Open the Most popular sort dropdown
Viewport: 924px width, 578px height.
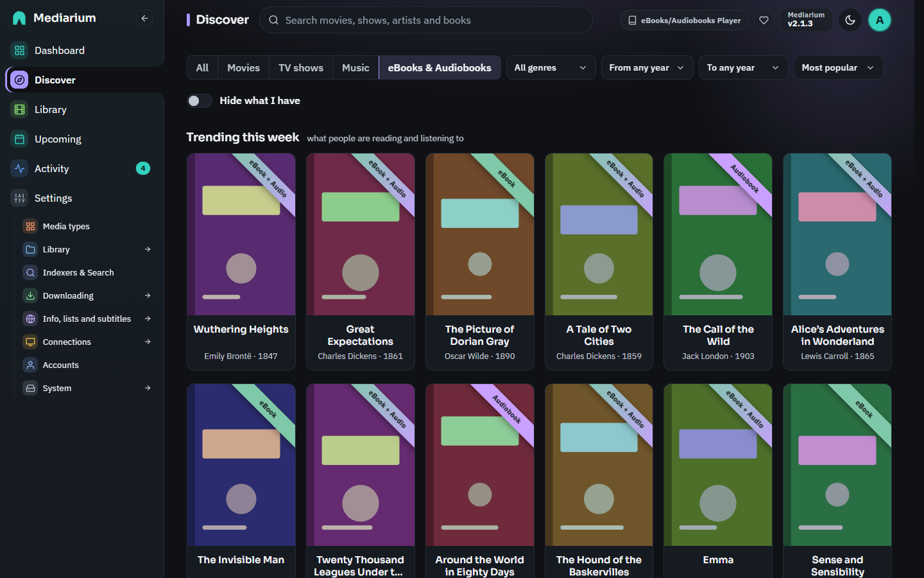pyautogui.click(x=838, y=67)
